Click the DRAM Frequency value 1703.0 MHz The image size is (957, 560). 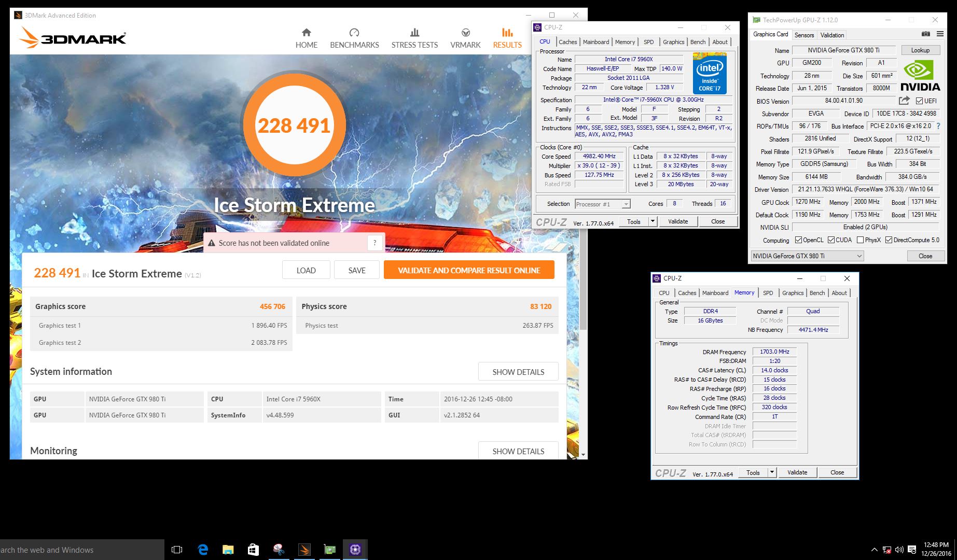point(774,352)
